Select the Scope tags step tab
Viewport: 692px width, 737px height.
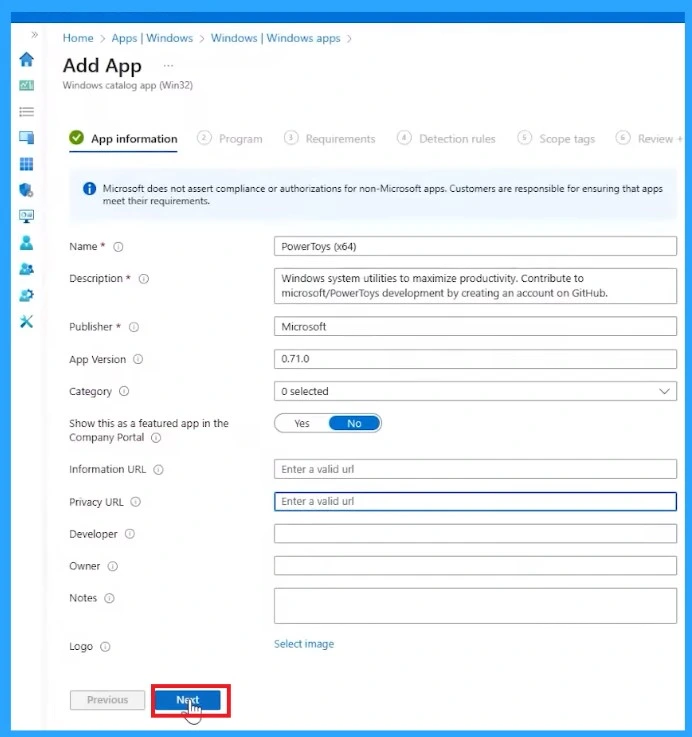[556, 139]
